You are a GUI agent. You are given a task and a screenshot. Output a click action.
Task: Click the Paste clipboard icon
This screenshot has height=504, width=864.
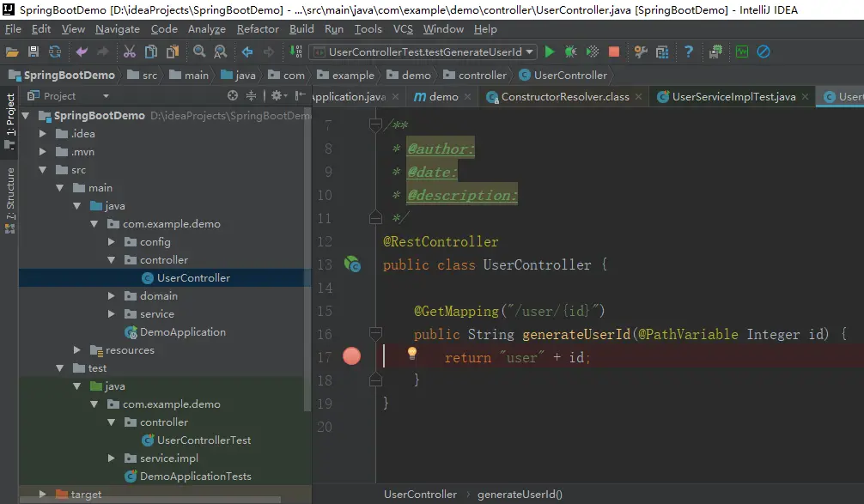[173, 52]
